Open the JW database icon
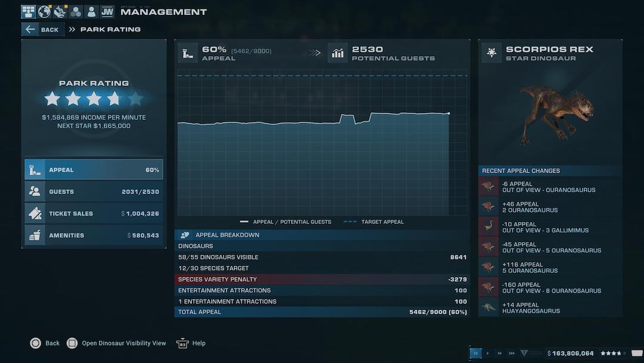 107,11
